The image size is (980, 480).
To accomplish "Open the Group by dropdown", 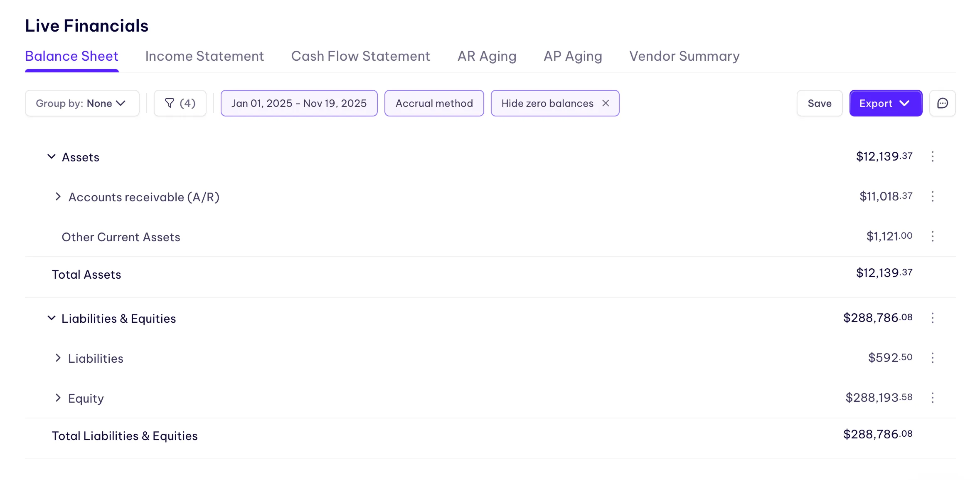I will pyautogui.click(x=82, y=103).
